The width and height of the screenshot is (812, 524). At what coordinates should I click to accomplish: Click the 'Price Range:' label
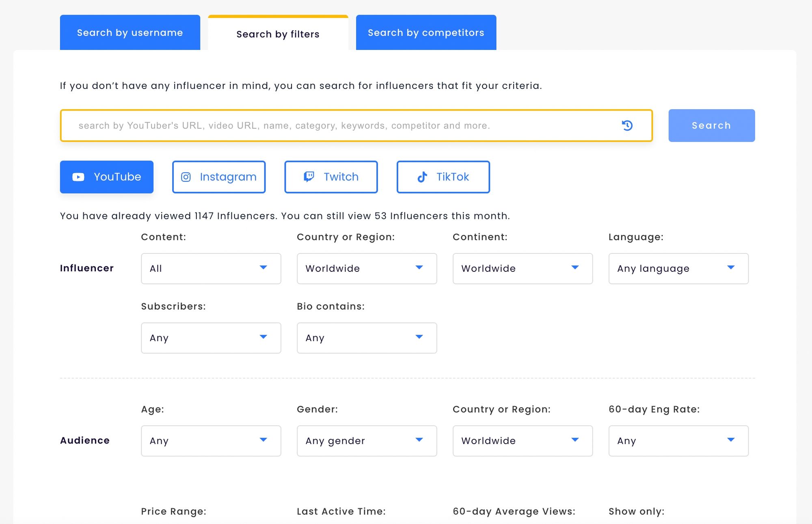coord(174,511)
